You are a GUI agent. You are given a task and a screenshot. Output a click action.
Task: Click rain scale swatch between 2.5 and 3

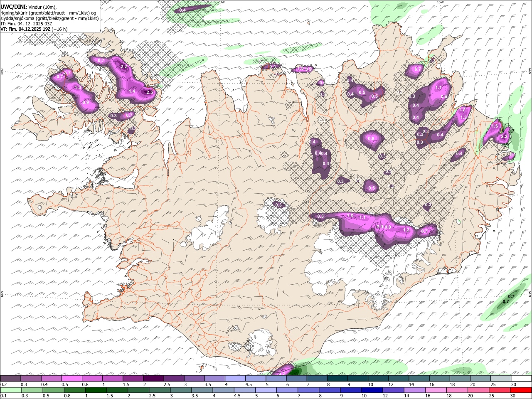[160, 390]
